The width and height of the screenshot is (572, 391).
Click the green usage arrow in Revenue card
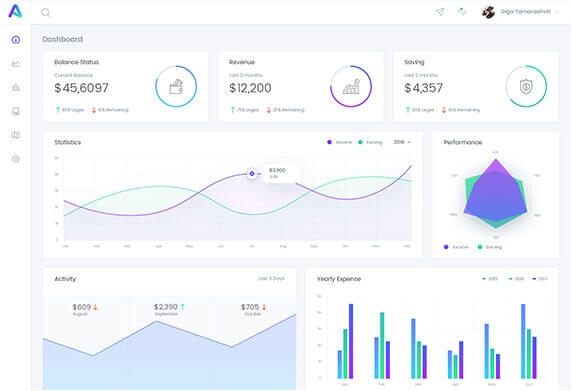(233, 109)
